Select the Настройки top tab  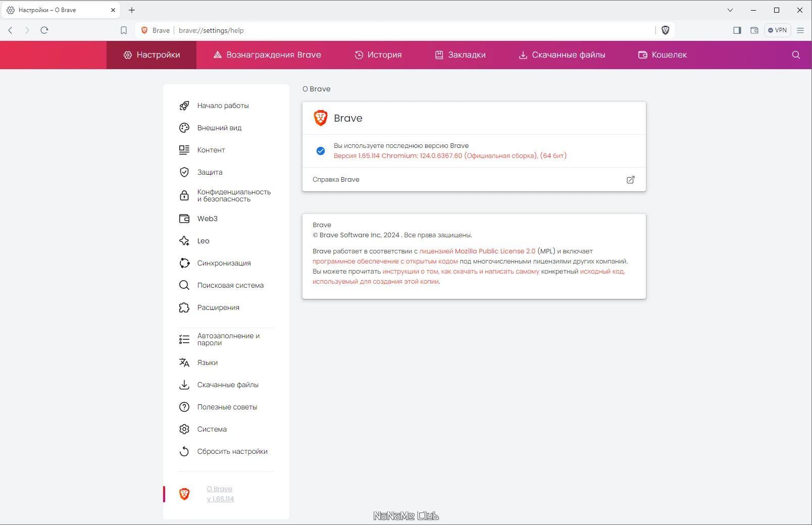point(151,55)
